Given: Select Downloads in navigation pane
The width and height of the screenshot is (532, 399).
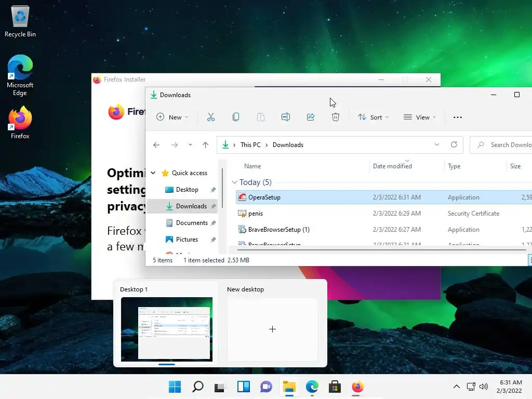Looking at the screenshot, I should coord(183,206).
